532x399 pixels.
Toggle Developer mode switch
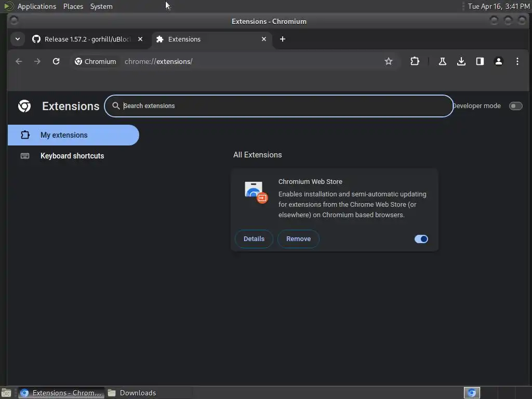(x=515, y=106)
